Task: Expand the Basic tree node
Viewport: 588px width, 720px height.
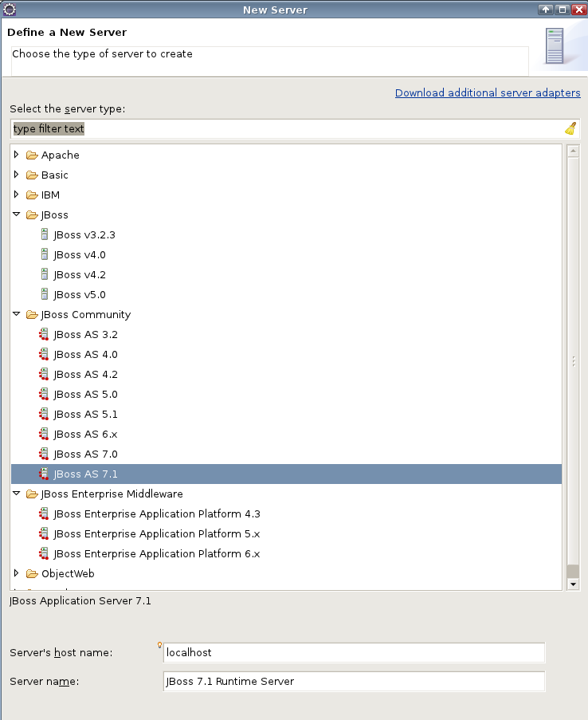Action: point(17,175)
